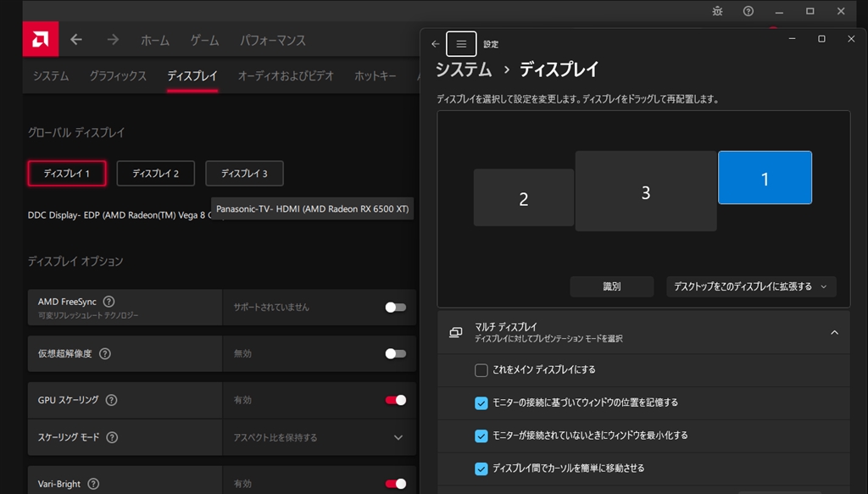
Task: Show help info for GPU スケーリング
Action: [111, 400]
